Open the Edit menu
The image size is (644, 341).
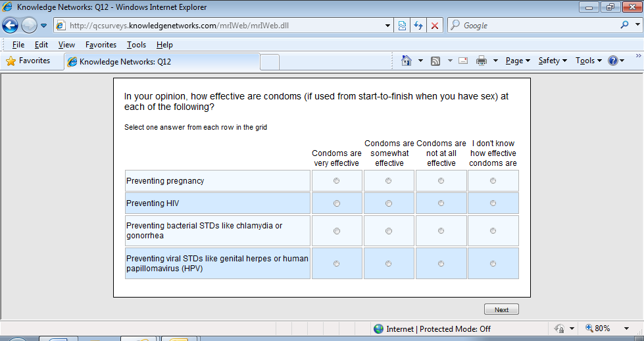[41, 45]
